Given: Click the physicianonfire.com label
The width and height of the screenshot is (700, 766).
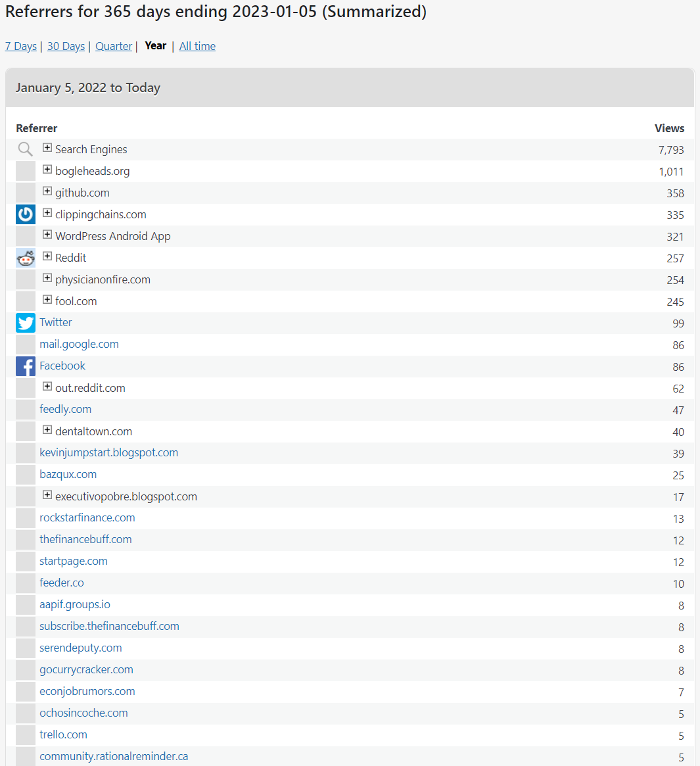Looking at the screenshot, I should coord(103,280).
